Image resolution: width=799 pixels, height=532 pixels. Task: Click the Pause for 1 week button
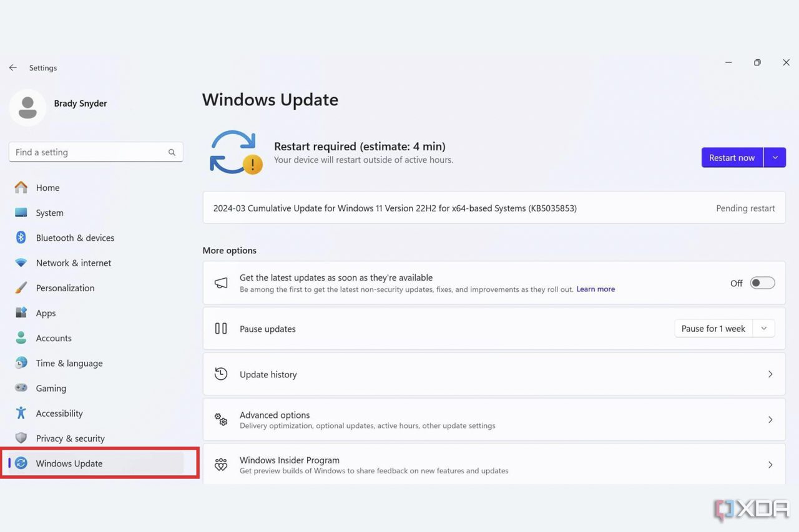pos(713,329)
